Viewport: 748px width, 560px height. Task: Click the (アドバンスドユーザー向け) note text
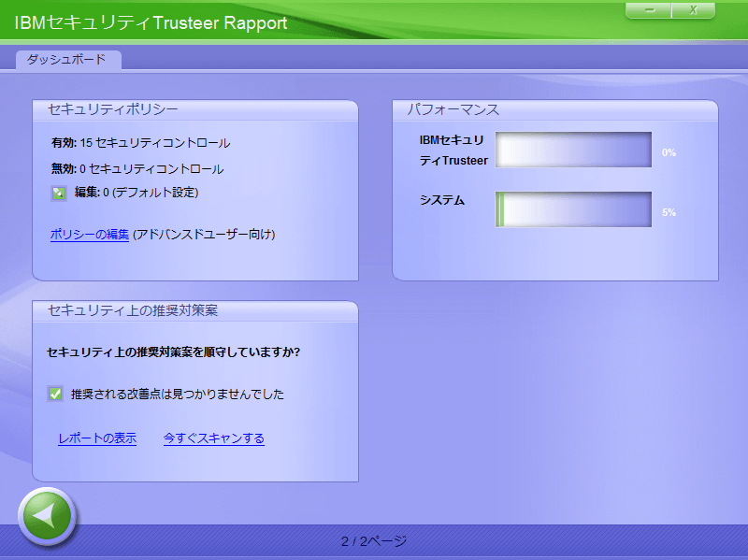tap(204, 235)
